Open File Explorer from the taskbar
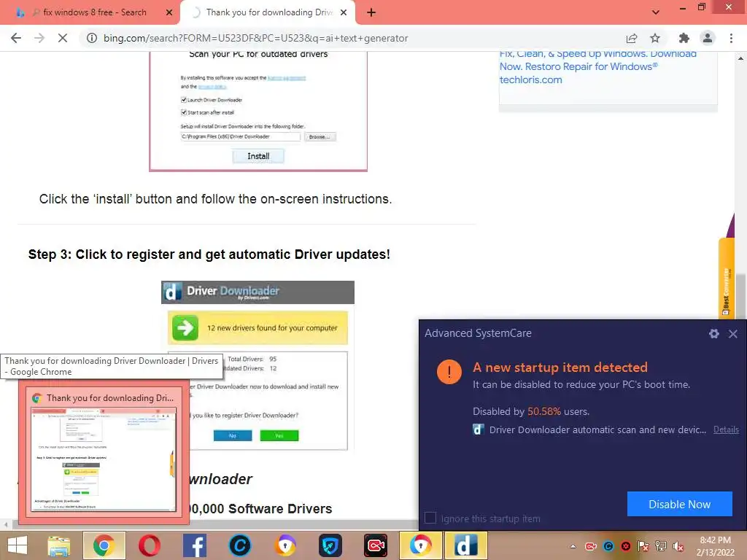This screenshot has width=747, height=560. tap(59, 545)
